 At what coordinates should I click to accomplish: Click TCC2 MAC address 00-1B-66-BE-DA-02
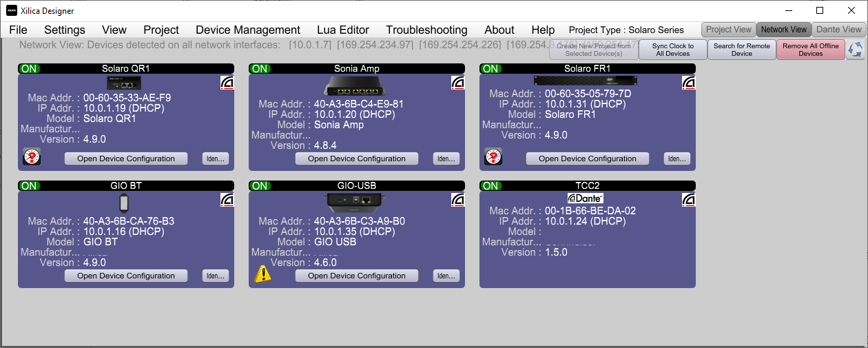pyautogui.click(x=590, y=211)
